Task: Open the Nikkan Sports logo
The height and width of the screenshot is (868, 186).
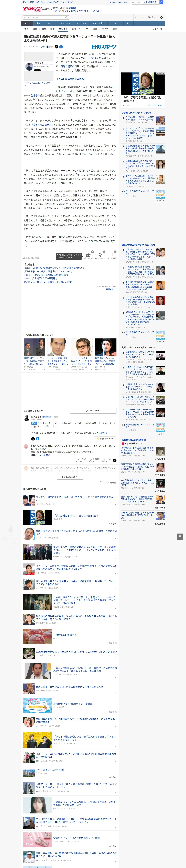Action: [x=104, y=47]
